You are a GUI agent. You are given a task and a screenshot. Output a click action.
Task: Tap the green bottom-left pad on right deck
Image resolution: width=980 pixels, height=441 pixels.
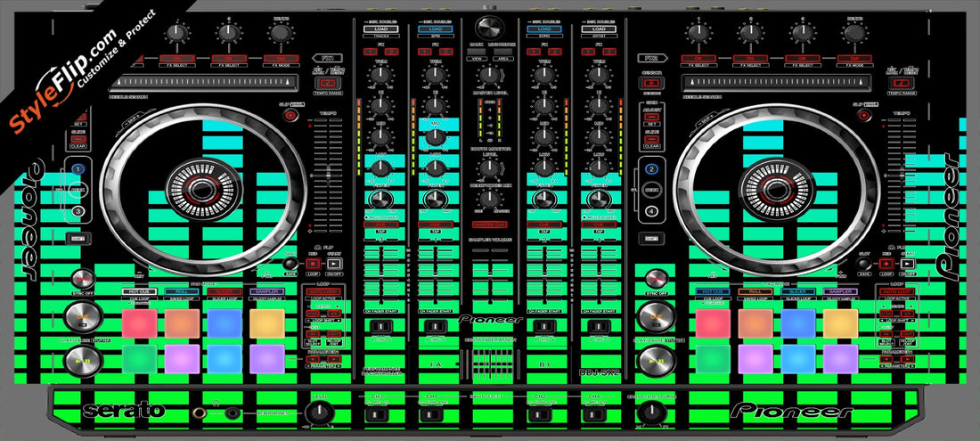(x=714, y=358)
